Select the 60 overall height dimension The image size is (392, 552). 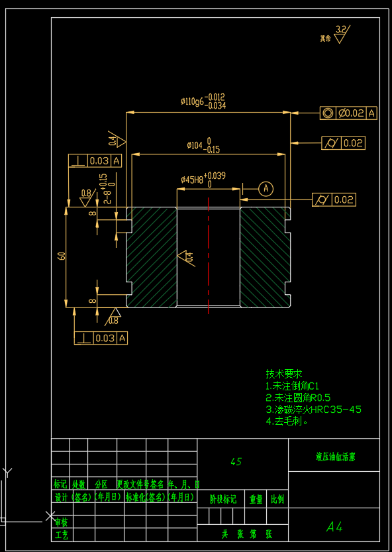click(x=62, y=256)
